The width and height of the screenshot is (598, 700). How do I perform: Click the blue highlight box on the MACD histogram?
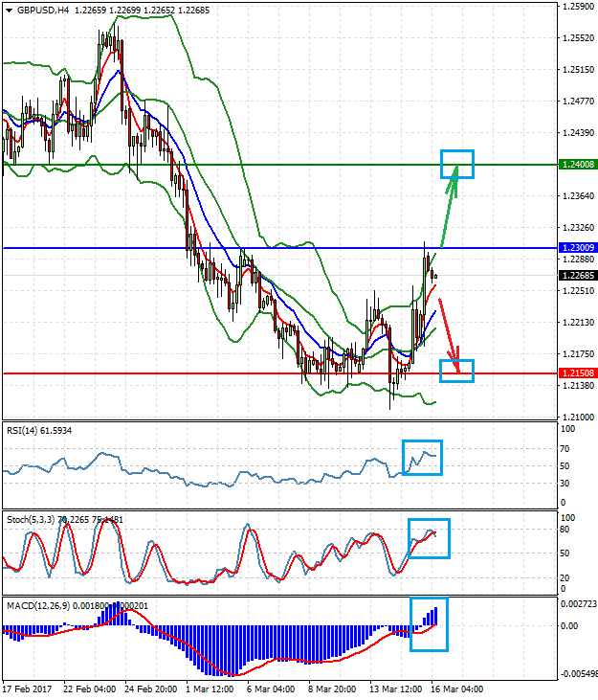point(429,623)
